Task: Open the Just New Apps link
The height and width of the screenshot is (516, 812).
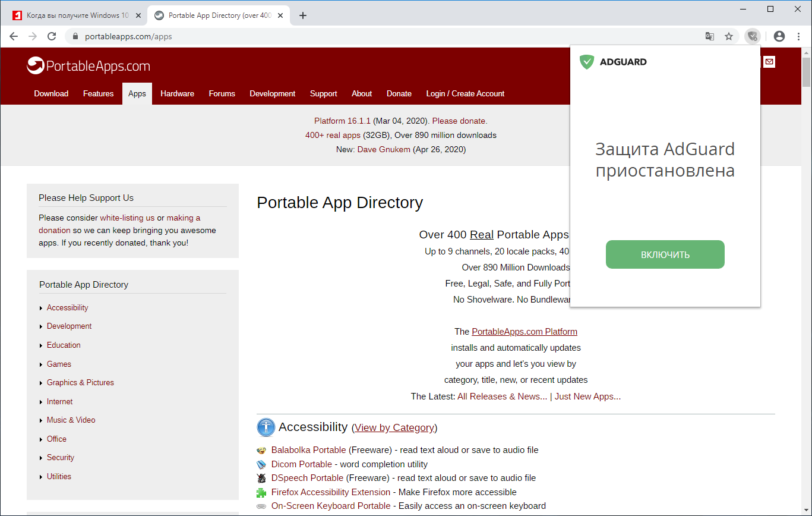Action: [587, 396]
